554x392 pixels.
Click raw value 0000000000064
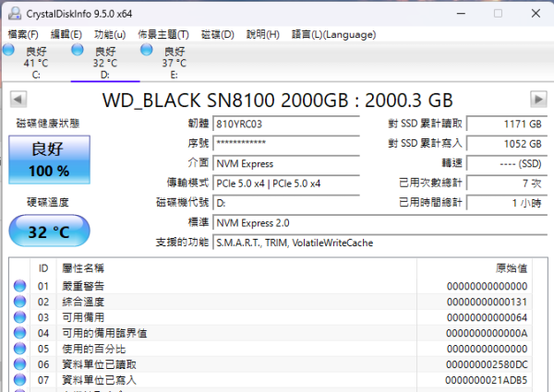(x=487, y=317)
